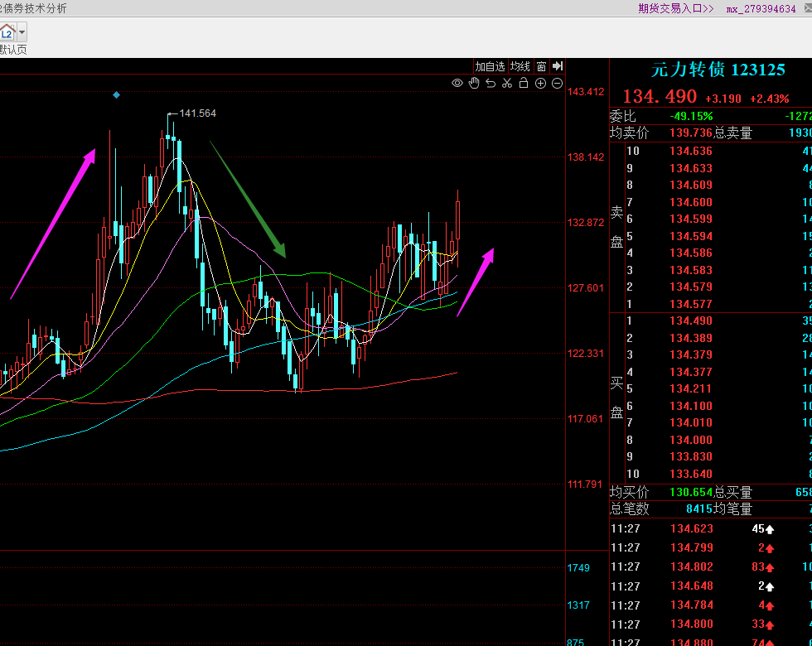Select the 元力转债 123125 title

tap(718, 70)
